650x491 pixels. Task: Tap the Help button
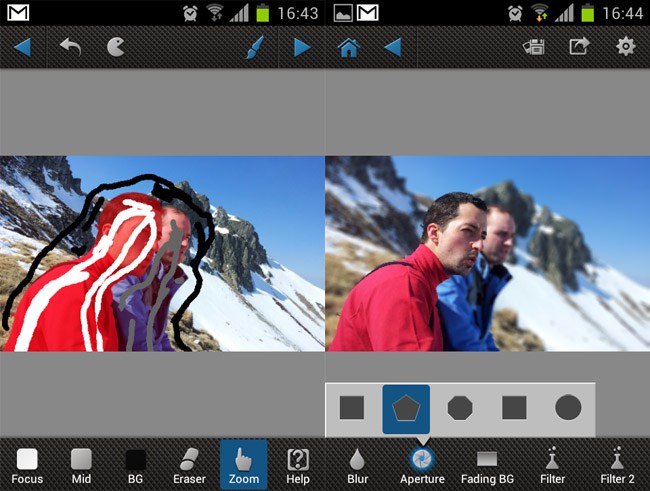[x=297, y=465]
